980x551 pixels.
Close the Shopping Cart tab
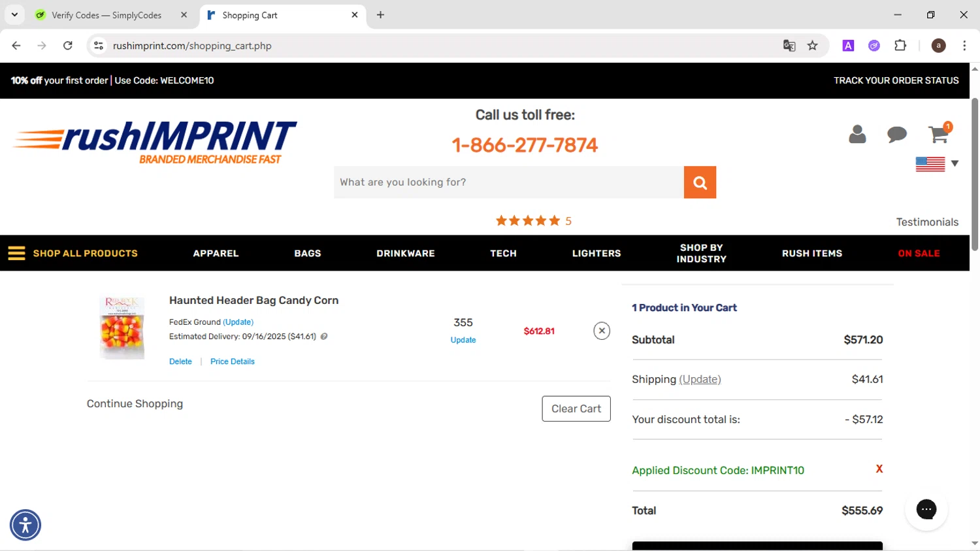[355, 14]
